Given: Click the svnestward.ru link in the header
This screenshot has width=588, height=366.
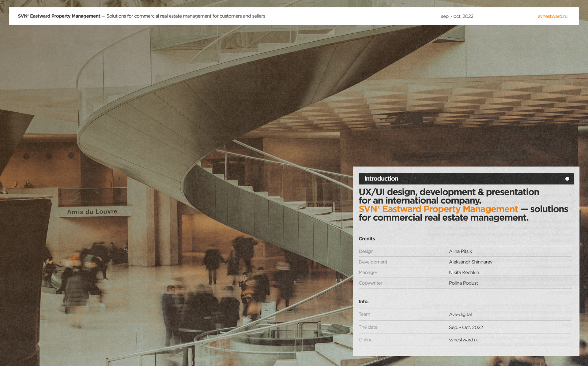Looking at the screenshot, I should 552,16.
